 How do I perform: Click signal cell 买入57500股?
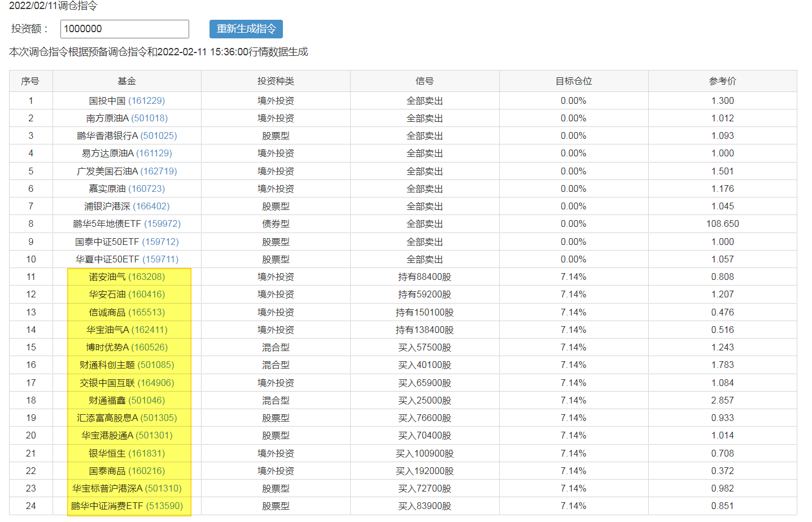coord(425,347)
